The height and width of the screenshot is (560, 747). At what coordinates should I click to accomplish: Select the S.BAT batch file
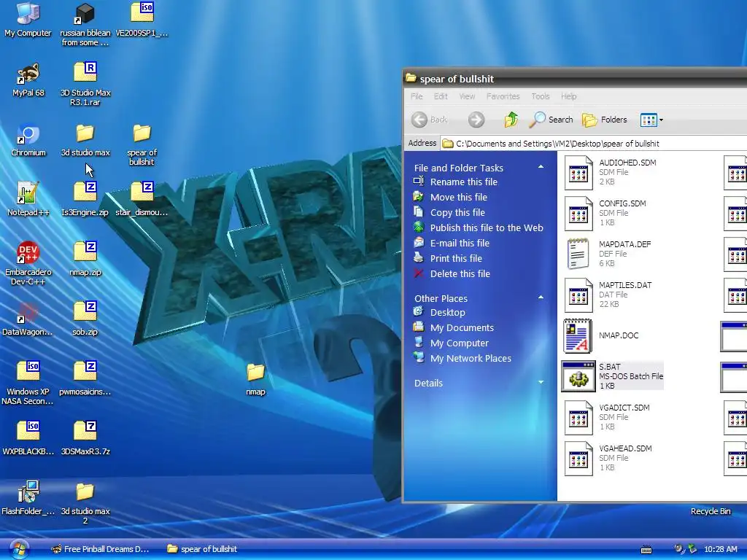pos(612,376)
